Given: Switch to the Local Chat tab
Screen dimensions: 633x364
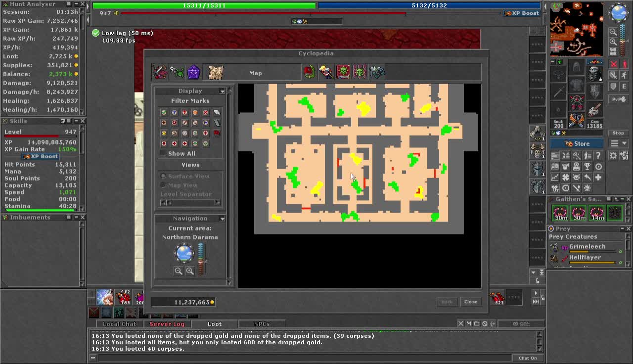Looking at the screenshot, I should [x=119, y=324].
